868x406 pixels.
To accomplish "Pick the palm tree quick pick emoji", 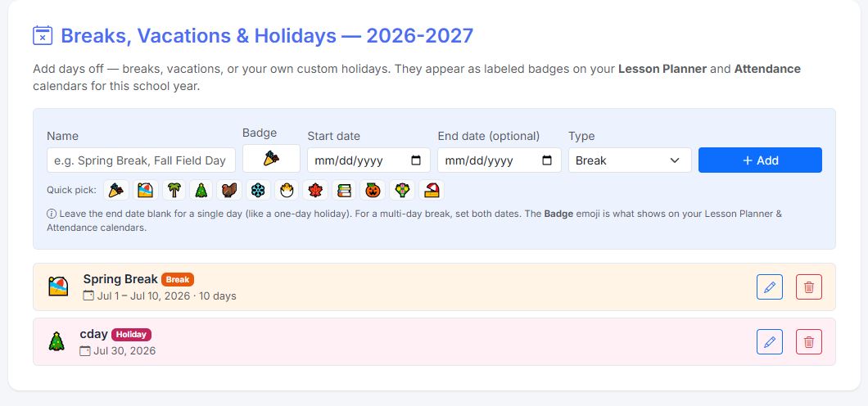I will 174,191.
